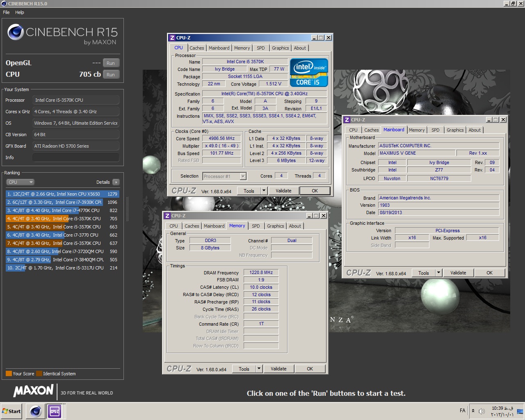The height and width of the screenshot is (420, 525).
Task: Click the Multiplier x 49.0 value
Action: [221, 146]
